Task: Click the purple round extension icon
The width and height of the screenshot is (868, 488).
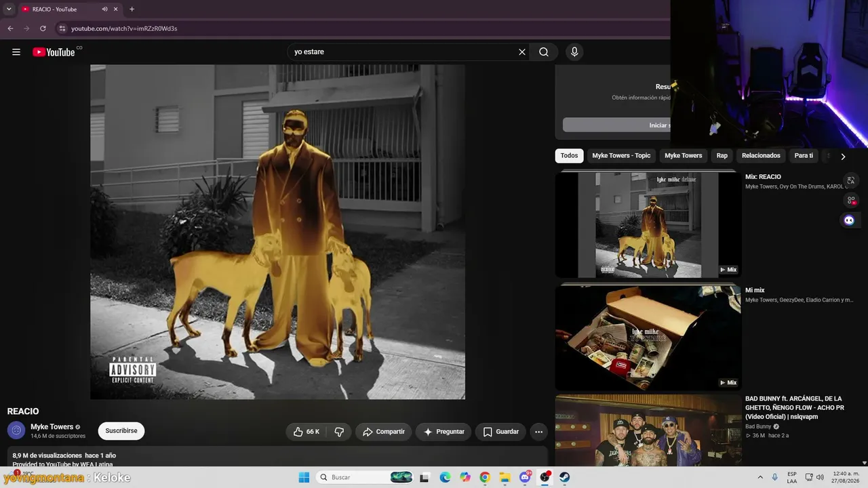Action: [x=849, y=220]
